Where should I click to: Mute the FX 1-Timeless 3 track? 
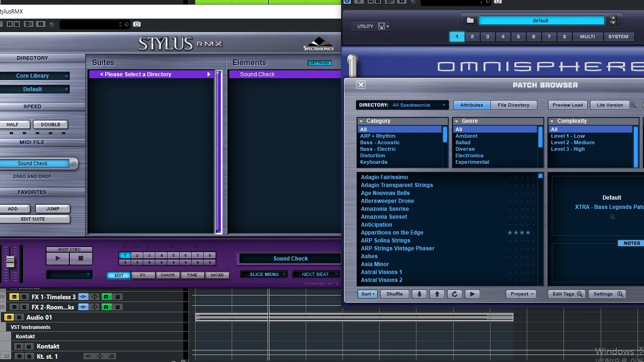coord(14,297)
